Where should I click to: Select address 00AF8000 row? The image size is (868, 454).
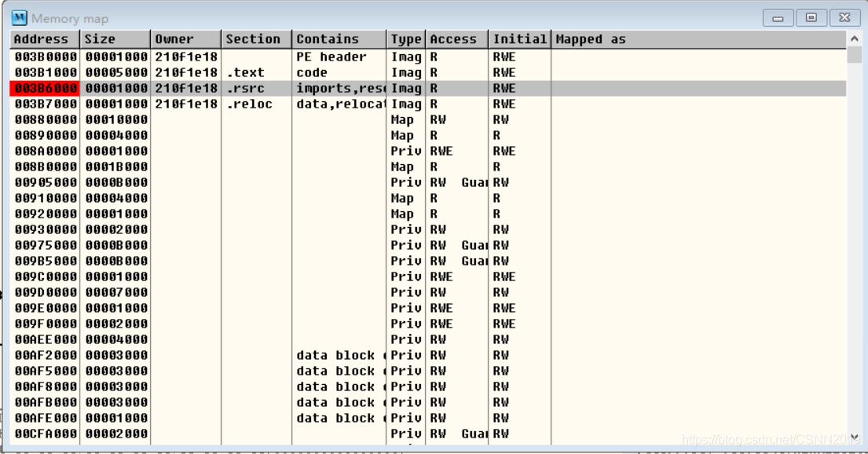pyautogui.click(x=428, y=386)
